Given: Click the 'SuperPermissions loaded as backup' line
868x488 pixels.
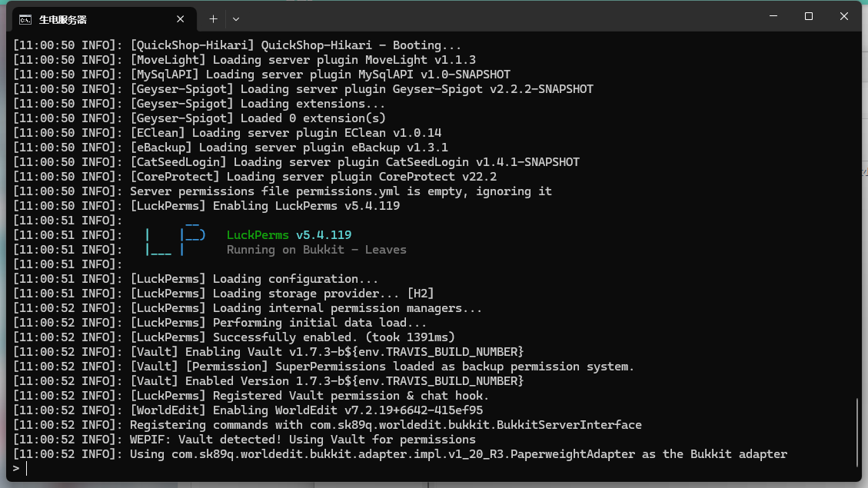Looking at the screenshot, I should (x=323, y=367).
